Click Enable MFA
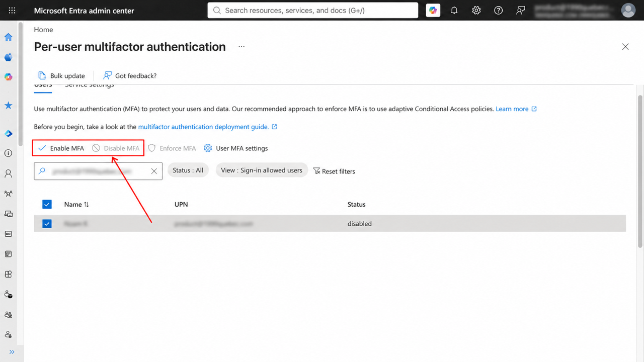The height and width of the screenshot is (362, 644). click(61, 148)
